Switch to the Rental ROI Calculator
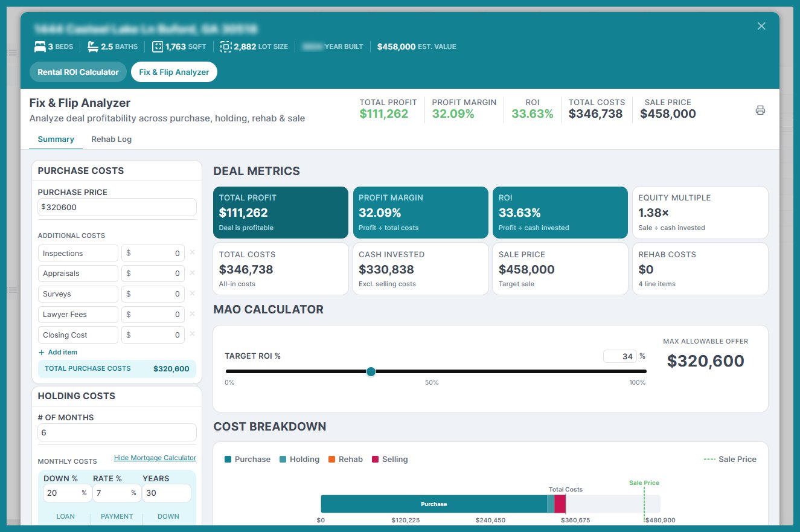800x532 pixels. 78,71
